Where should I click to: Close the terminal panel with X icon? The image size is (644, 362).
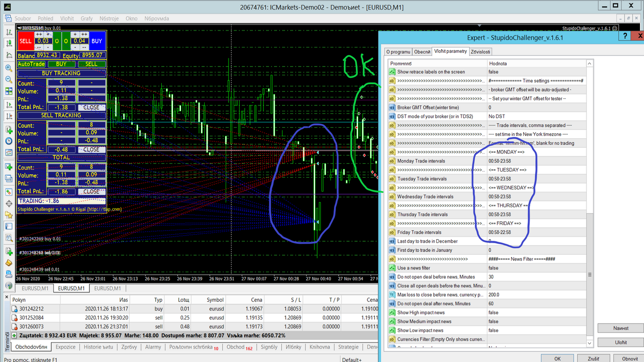[x=6, y=297]
